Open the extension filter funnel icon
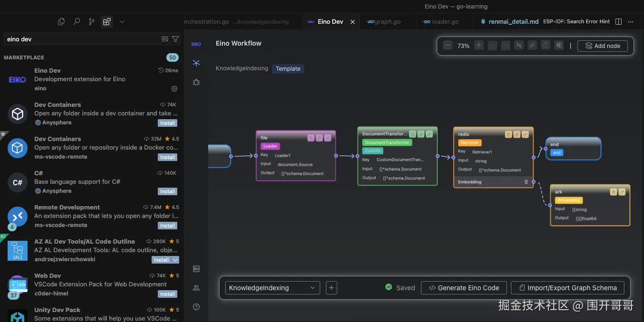 tap(175, 39)
